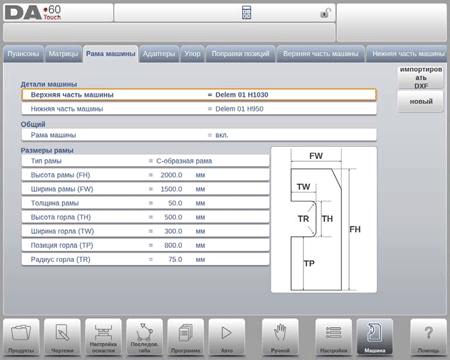
Task: Open Тип рамы С-образная рама selector
Action: coord(145,161)
